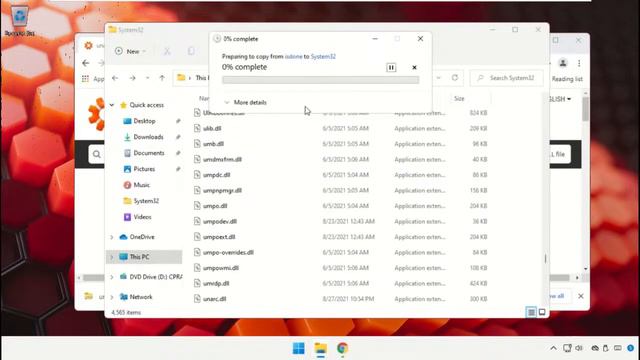This screenshot has height=360, width=640.
Task: Click the website search magnifier in Chrome
Action: pyautogui.click(x=97, y=154)
